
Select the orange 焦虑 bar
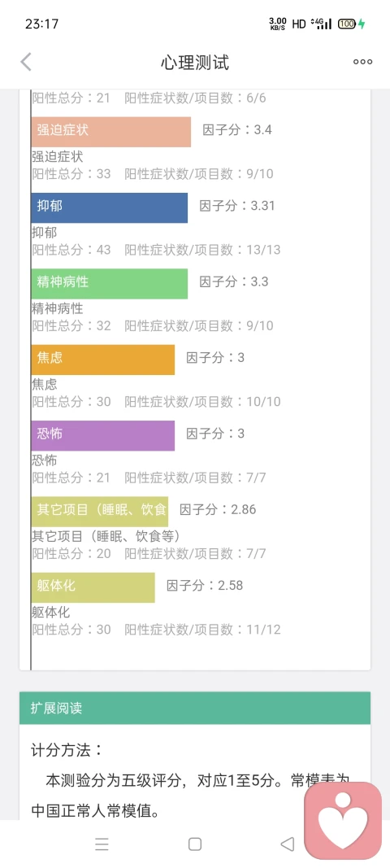[x=103, y=360]
